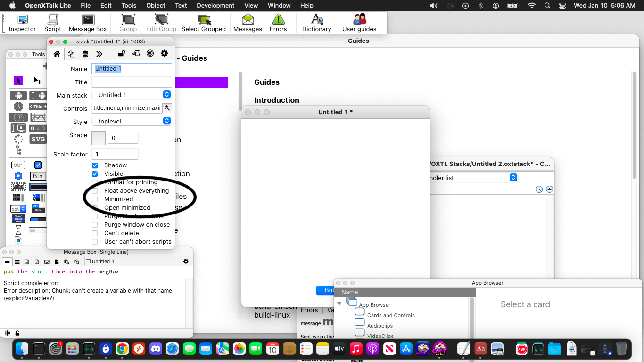Open the Messages toolbar icon
The width and height of the screenshot is (644, 362).
point(248,23)
